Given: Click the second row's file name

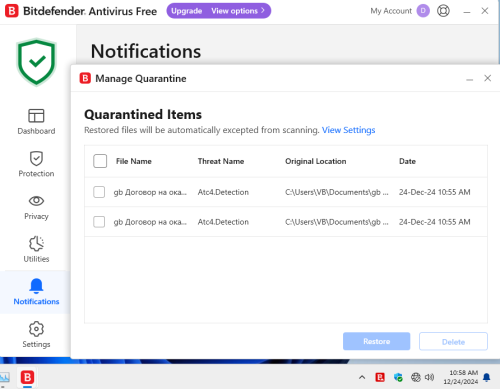Looking at the screenshot, I should [150, 222].
